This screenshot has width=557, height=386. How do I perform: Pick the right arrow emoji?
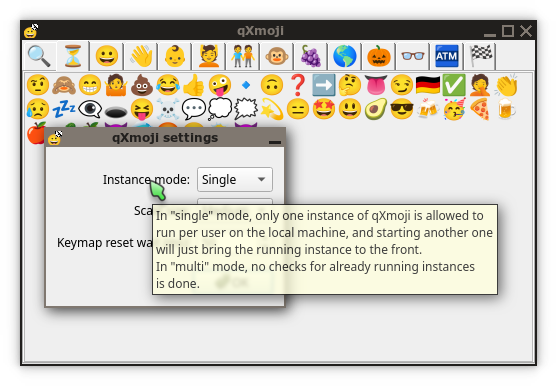[324, 85]
